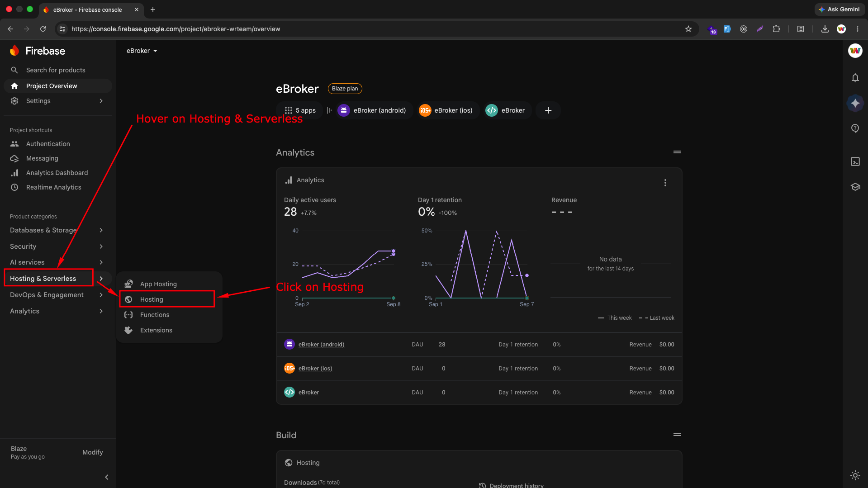Click the Realtime Analytics clock icon
The height and width of the screenshot is (488, 868).
click(14, 187)
